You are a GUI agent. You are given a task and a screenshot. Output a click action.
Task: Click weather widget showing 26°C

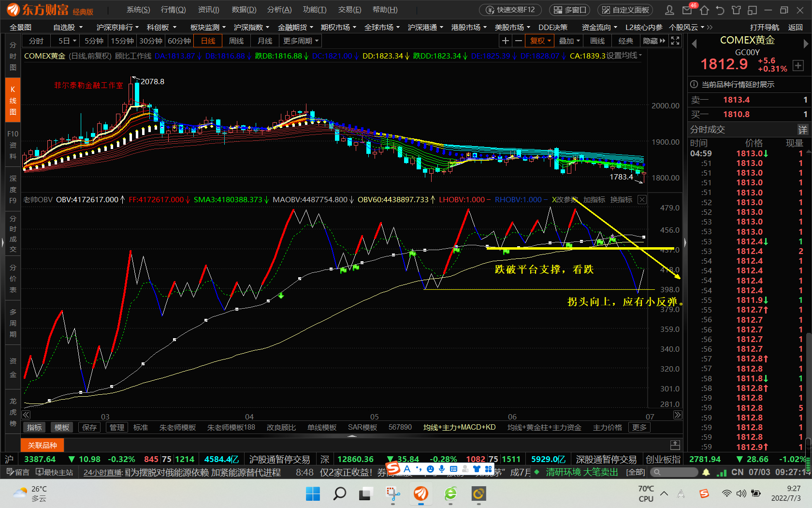point(30,493)
